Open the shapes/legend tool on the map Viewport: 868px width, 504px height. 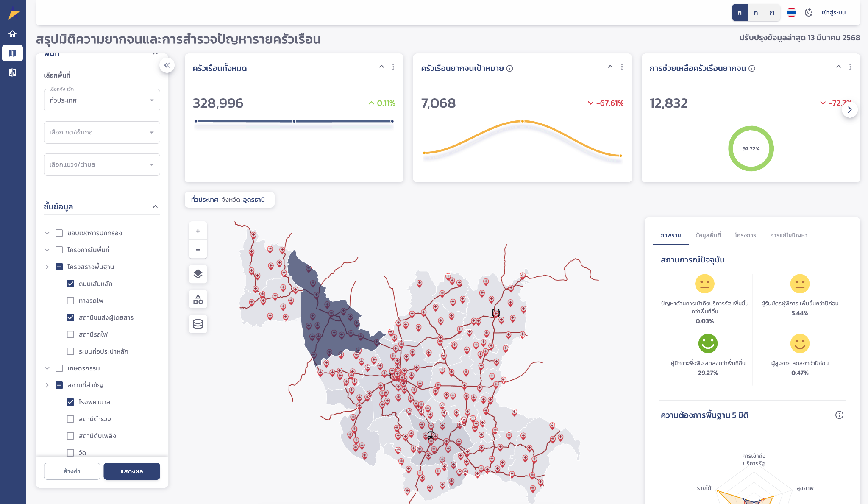click(x=198, y=299)
